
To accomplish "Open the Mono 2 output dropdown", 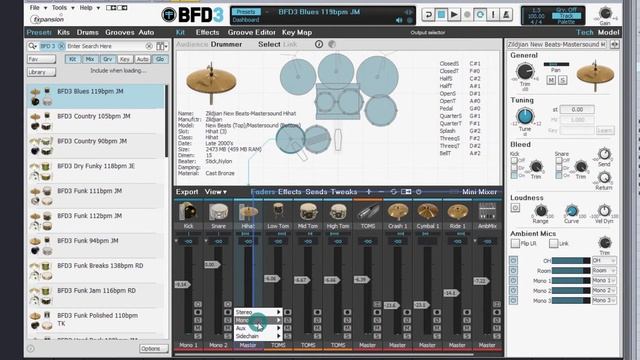I will coord(604,291).
